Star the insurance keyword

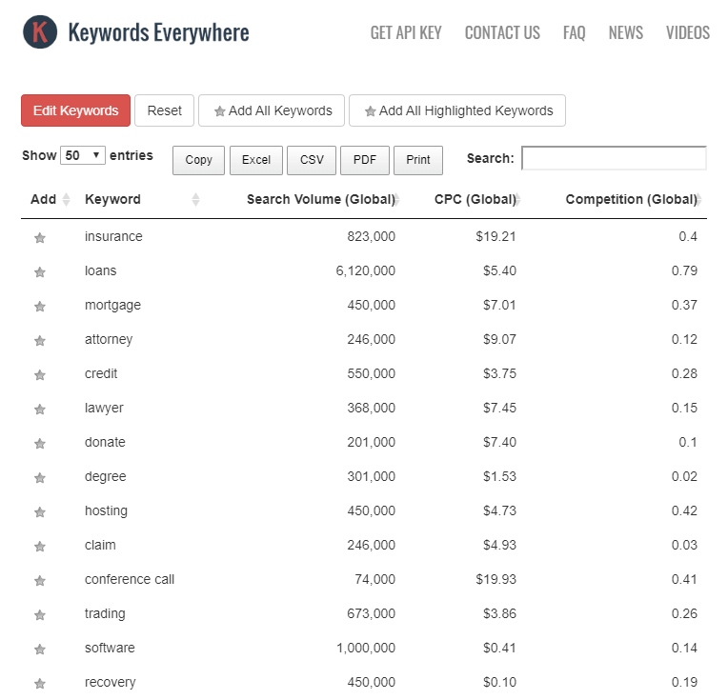click(x=40, y=238)
